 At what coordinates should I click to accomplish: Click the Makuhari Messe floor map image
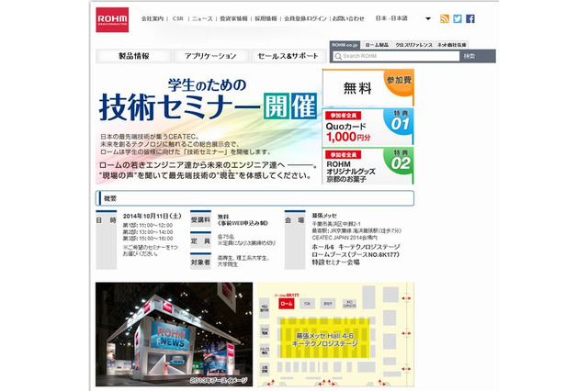pyautogui.click(x=335, y=334)
